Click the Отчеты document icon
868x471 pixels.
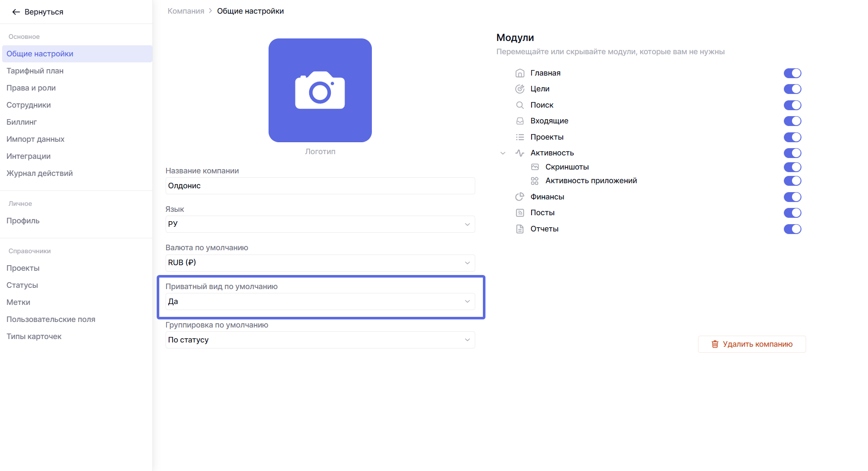(x=520, y=229)
